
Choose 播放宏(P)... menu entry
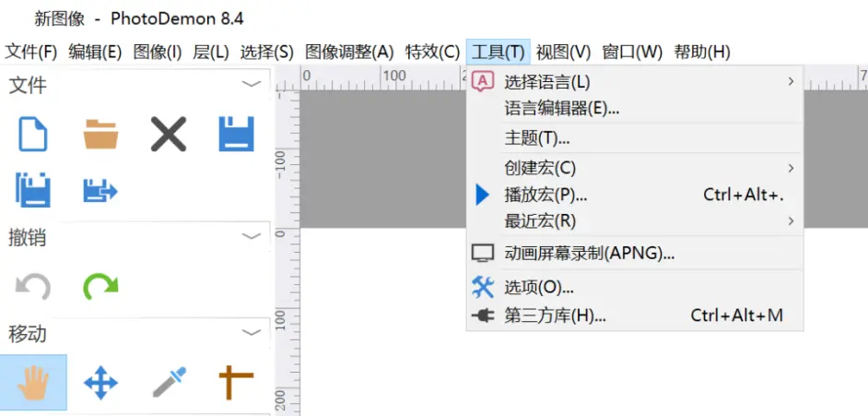coord(635,195)
